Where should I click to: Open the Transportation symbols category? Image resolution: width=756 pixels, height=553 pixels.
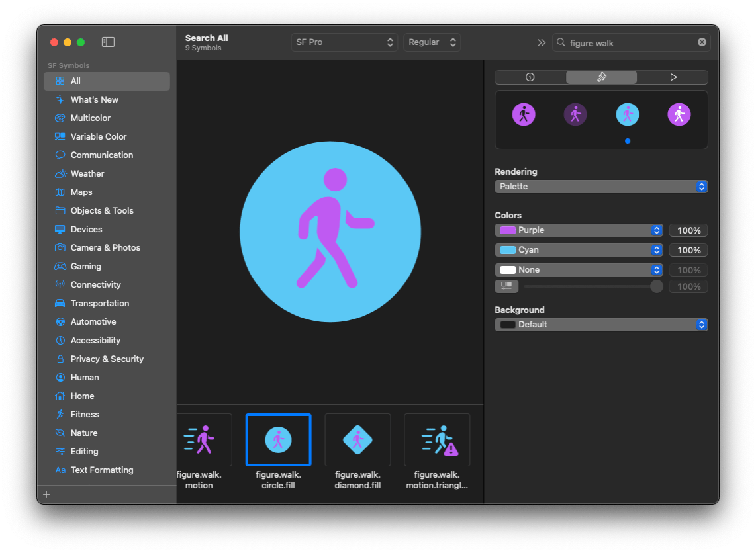(95, 303)
